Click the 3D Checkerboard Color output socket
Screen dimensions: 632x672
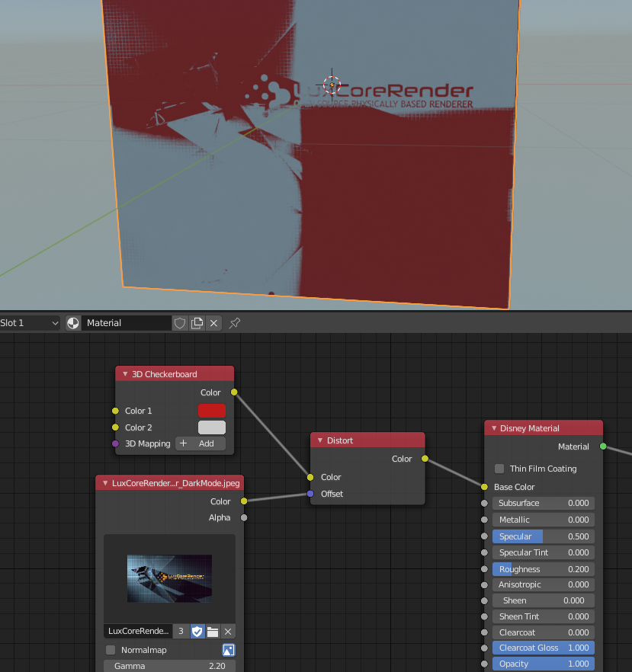tap(234, 392)
